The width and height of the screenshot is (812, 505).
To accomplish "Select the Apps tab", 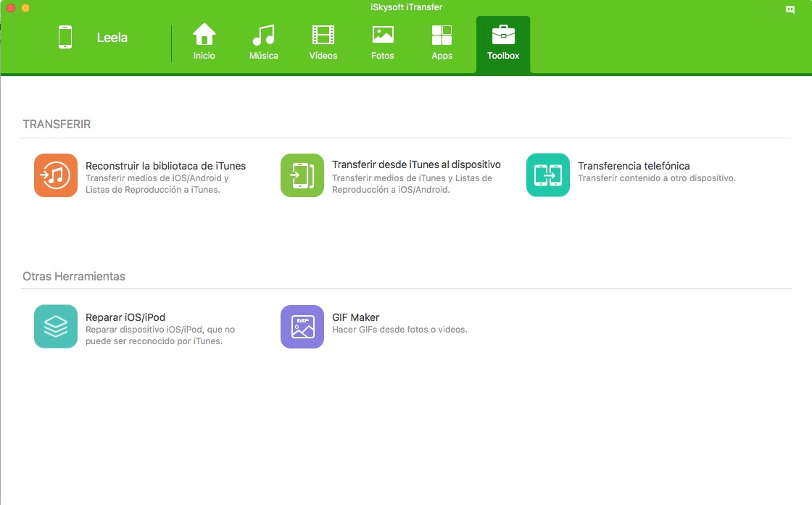I will [x=442, y=42].
